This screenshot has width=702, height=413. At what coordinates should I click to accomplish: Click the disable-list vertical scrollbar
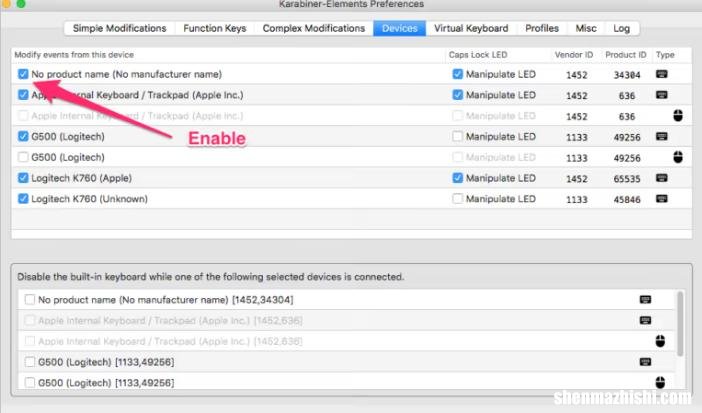[680, 323]
